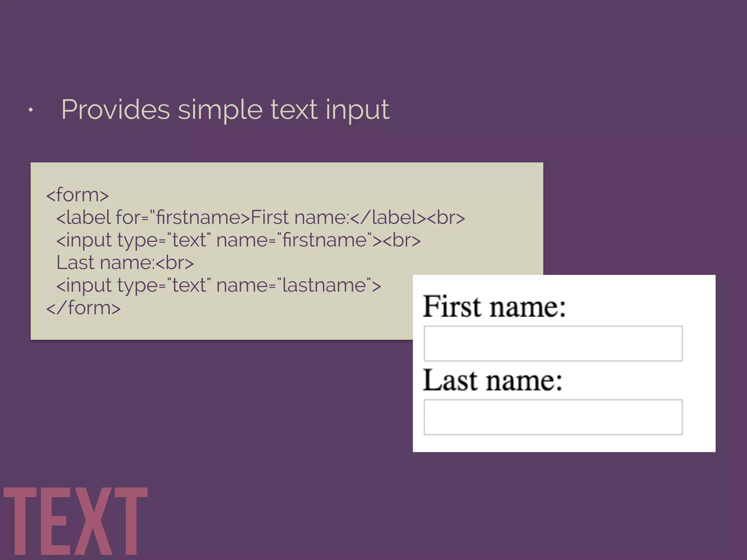Click the First name text input box
The height and width of the screenshot is (560, 747).
point(553,343)
